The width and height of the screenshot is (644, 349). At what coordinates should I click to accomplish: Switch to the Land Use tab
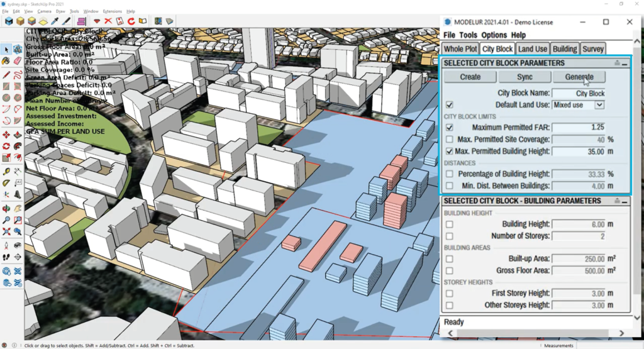pyautogui.click(x=532, y=49)
